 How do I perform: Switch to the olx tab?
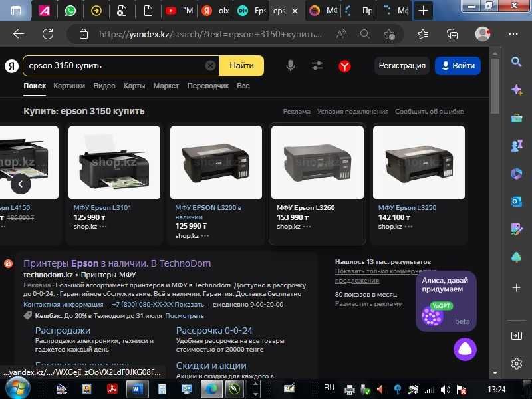point(215,11)
